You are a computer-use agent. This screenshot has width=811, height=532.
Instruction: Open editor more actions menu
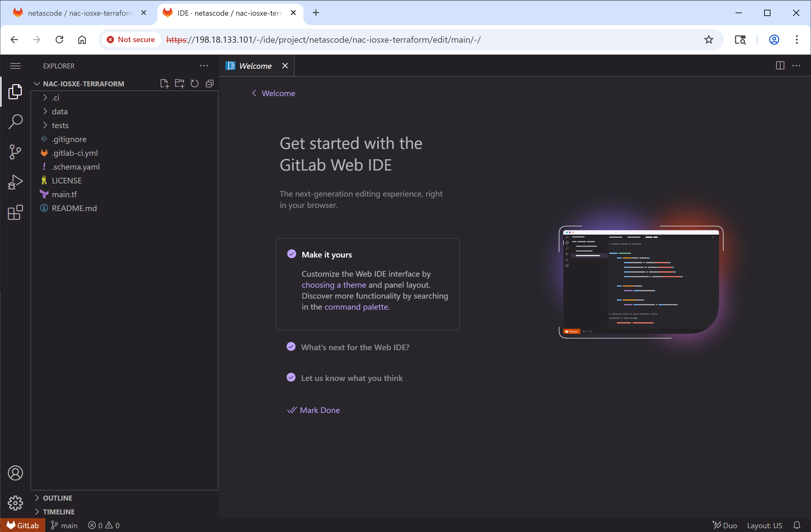pyautogui.click(x=796, y=65)
